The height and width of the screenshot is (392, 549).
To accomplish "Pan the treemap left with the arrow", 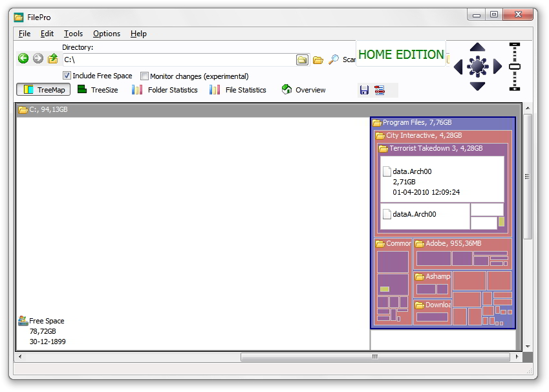I will (458, 67).
